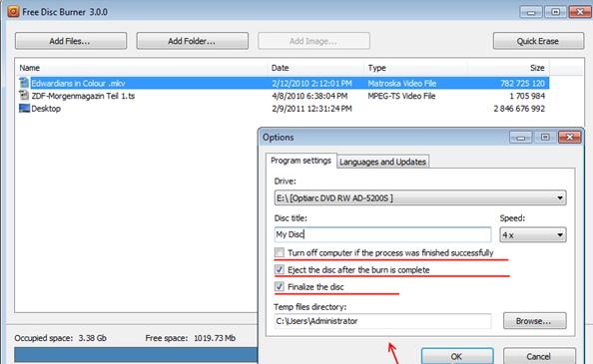
Task: Close the Free Disc Burner main window
Action: coord(579,12)
